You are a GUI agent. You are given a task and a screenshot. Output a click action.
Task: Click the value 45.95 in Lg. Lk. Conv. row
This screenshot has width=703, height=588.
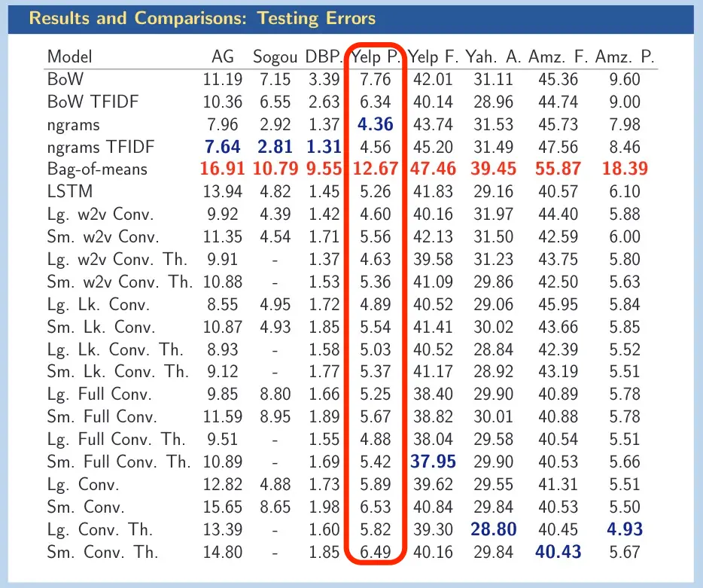pyautogui.click(x=558, y=304)
